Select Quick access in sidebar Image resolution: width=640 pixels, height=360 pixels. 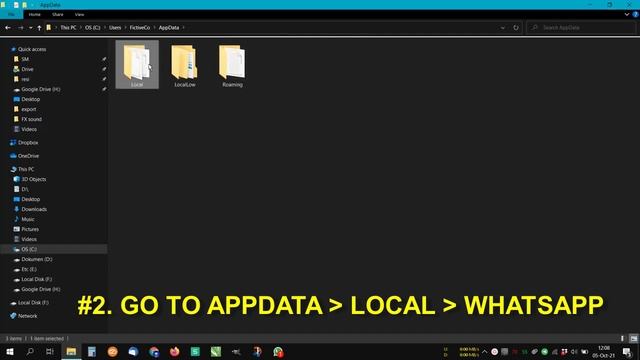point(32,49)
